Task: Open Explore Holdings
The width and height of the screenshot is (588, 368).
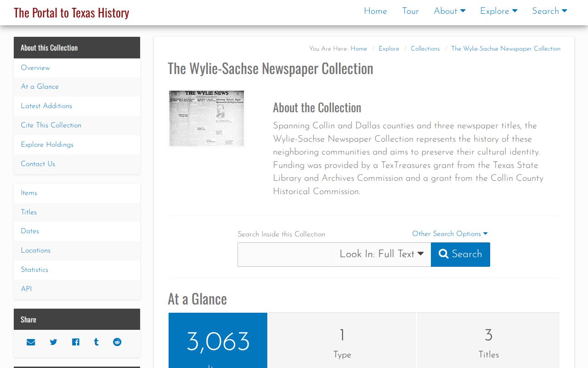Action: (77, 145)
